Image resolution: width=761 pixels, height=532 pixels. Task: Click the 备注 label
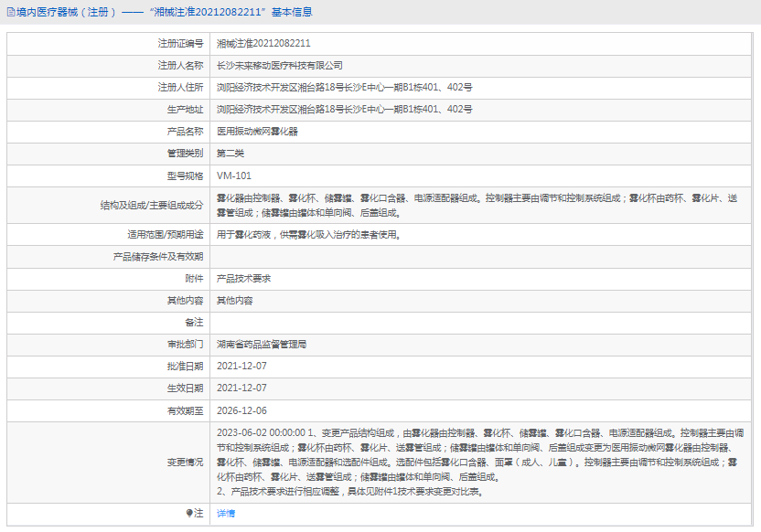(x=194, y=323)
